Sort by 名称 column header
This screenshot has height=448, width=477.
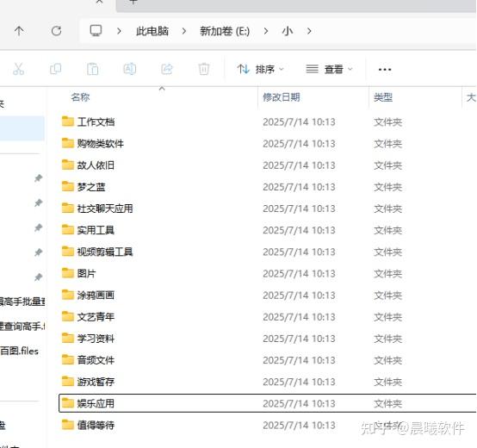(x=80, y=97)
